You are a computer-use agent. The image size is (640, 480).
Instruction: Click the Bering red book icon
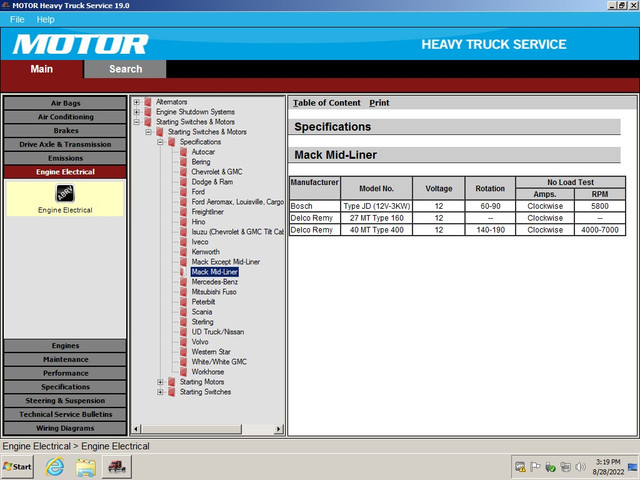pyautogui.click(x=183, y=162)
